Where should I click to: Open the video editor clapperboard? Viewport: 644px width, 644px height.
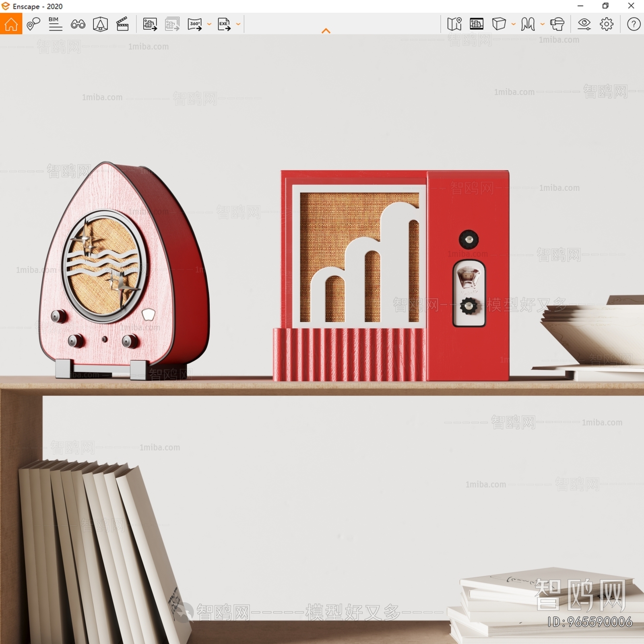coord(122,24)
